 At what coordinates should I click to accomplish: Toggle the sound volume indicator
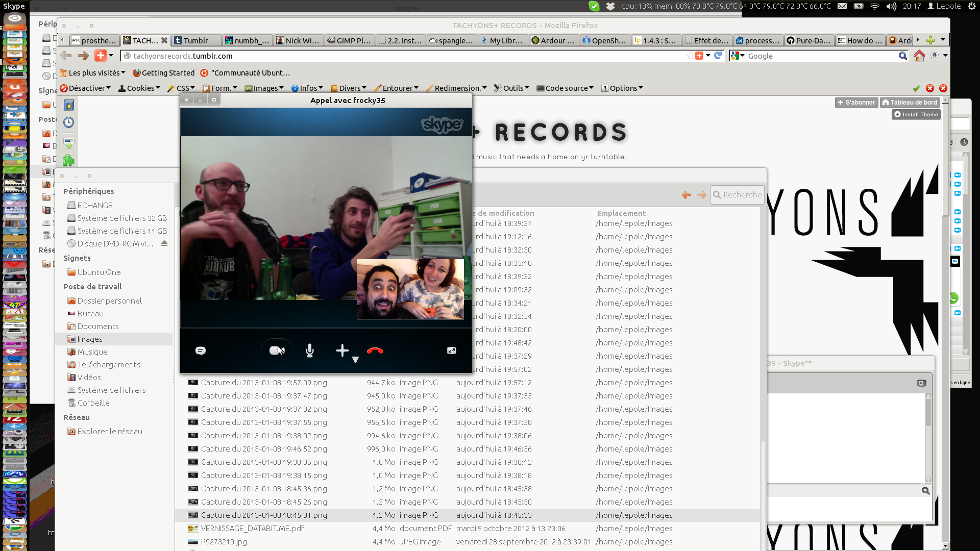pos(891,6)
